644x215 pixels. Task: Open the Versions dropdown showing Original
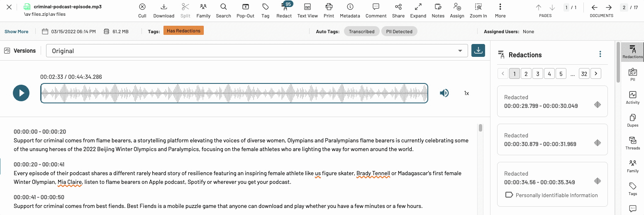coord(257,51)
